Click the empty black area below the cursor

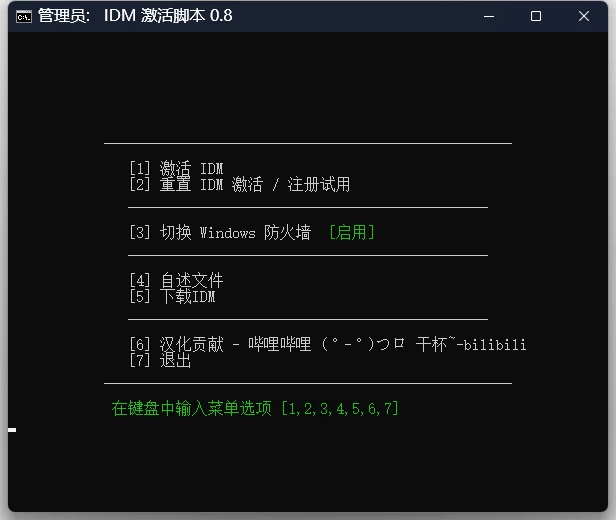[x=300, y=470]
